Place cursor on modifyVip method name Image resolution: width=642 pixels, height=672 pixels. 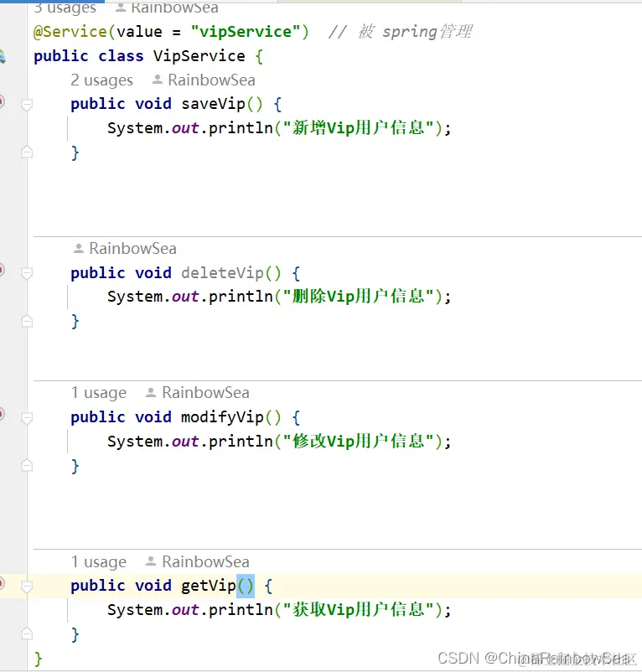pyautogui.click(x=222, y=417)
